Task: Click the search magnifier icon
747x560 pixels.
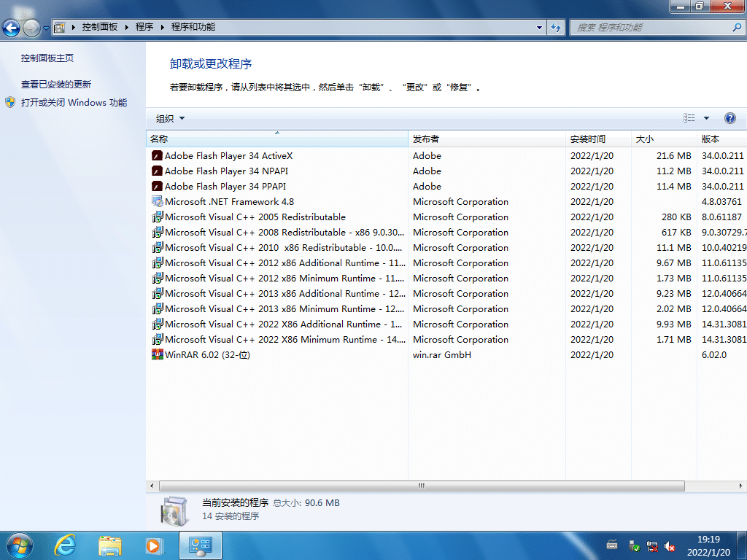Action: pos(737,27)
